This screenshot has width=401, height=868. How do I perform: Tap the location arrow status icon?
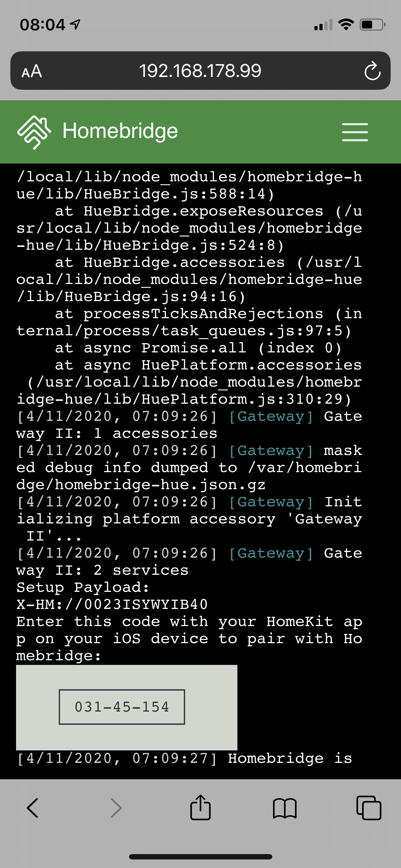click(75, 25)
